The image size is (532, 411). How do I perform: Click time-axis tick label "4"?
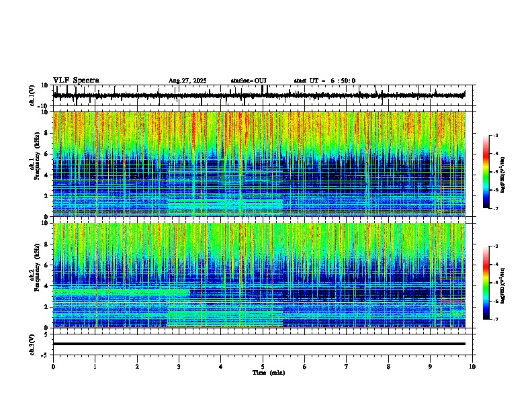(x=220, y=367)
